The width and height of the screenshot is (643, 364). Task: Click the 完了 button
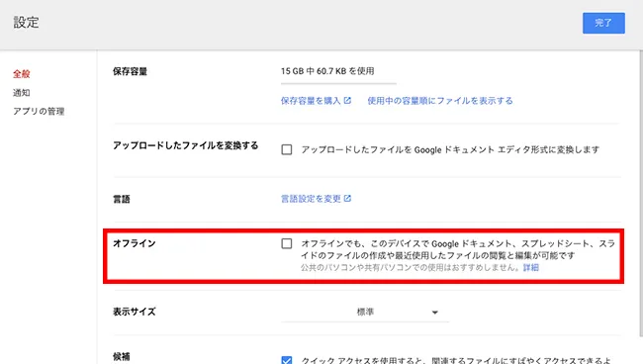603,23
